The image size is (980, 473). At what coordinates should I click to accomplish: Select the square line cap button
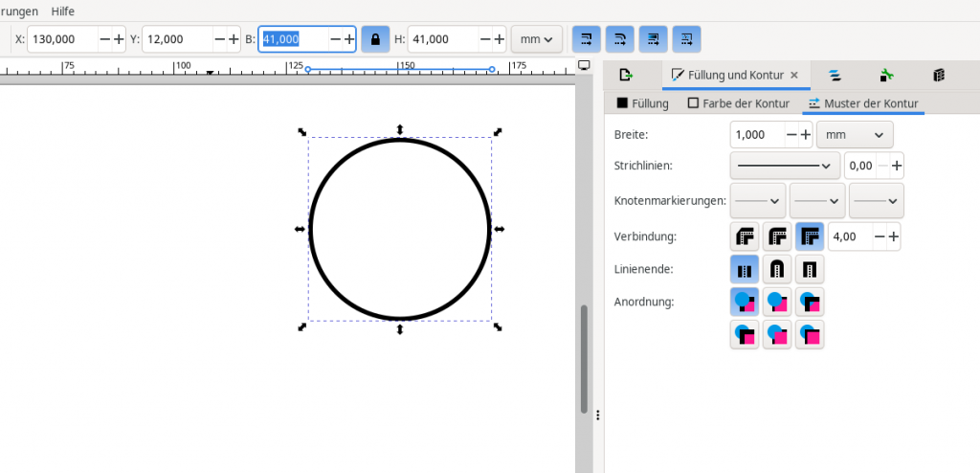[x=810, y=269]
